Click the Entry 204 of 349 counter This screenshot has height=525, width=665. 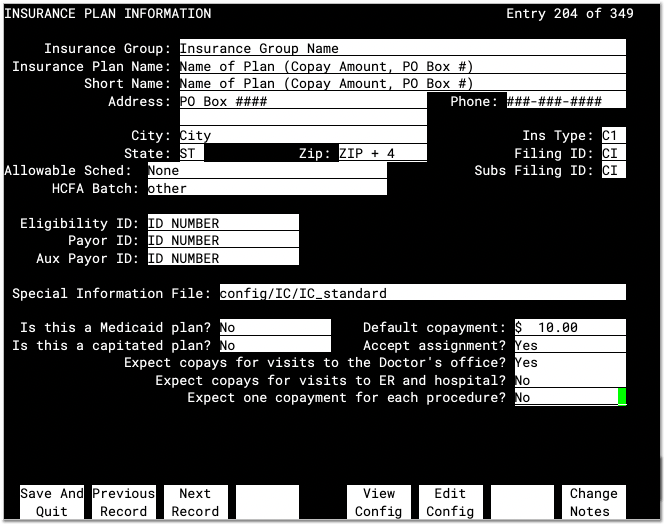(x=570, y=14)
